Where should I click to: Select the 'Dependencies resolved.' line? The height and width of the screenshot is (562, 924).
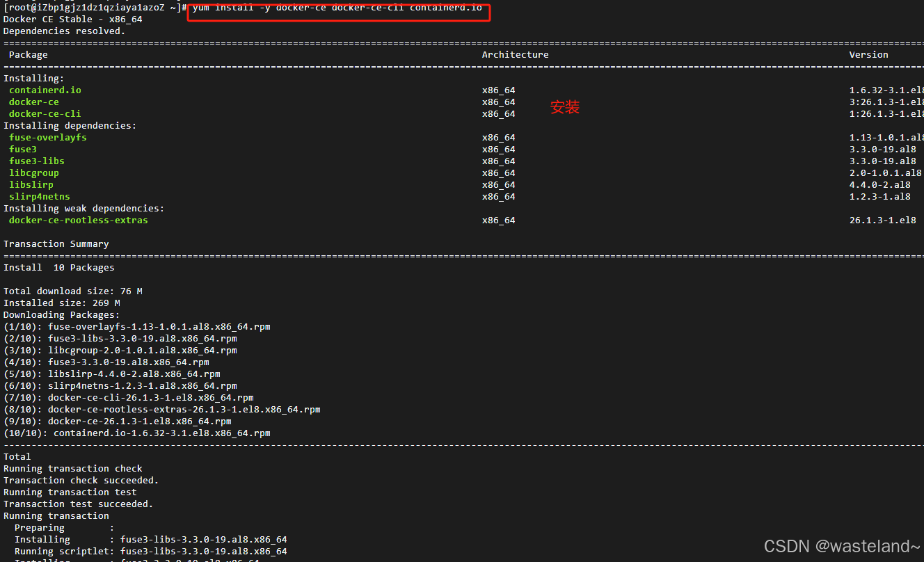coord(65,31)
